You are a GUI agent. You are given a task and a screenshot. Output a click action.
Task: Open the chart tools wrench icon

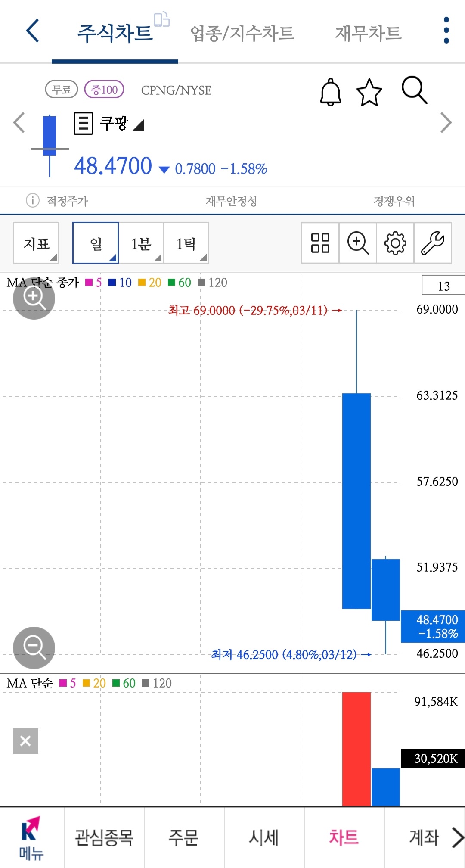tap(433, 243)
